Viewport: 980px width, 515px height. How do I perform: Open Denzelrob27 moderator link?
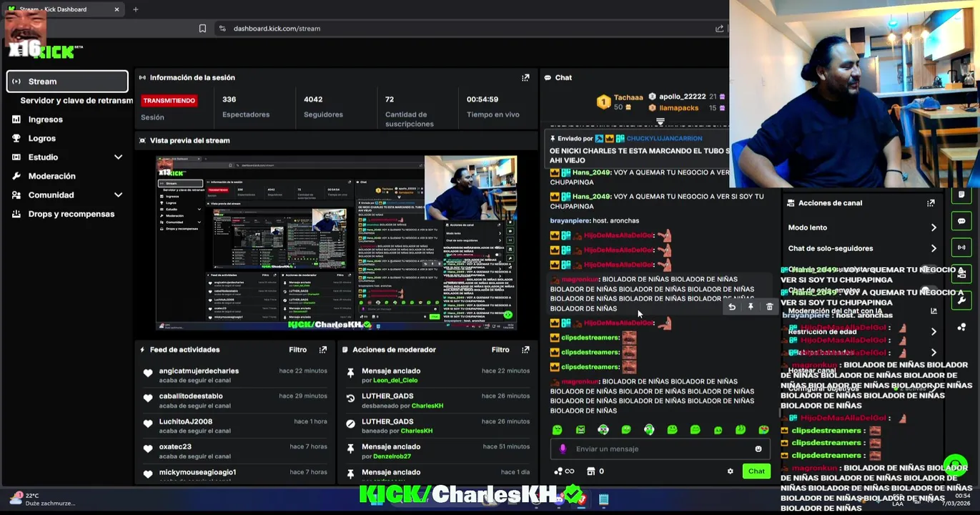pos(392,456)
